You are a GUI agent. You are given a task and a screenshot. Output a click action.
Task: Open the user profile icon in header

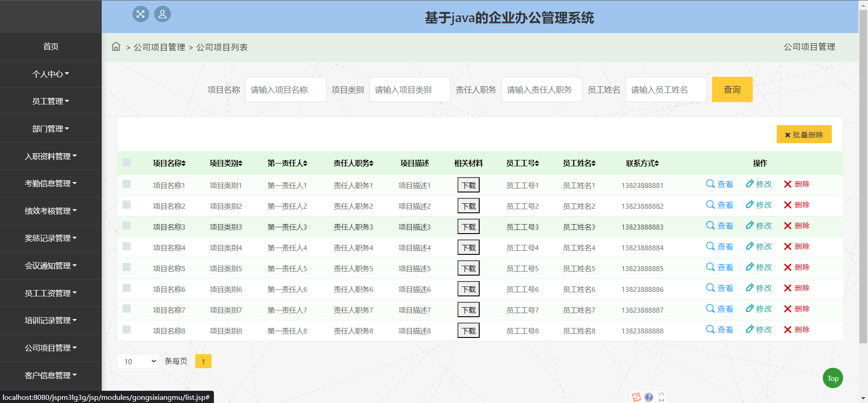point(162,14)
